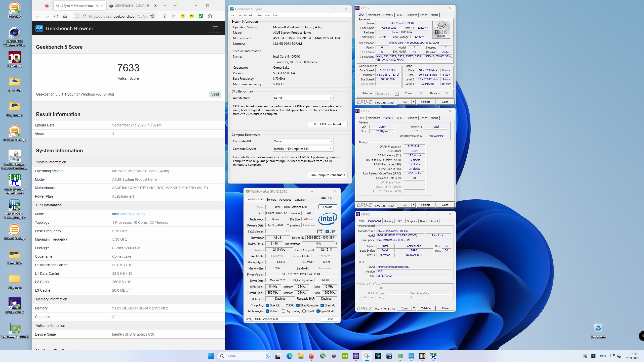Go to the Firefox home page
The width and height of the screenshot is (644, 362).
[65, 16]
